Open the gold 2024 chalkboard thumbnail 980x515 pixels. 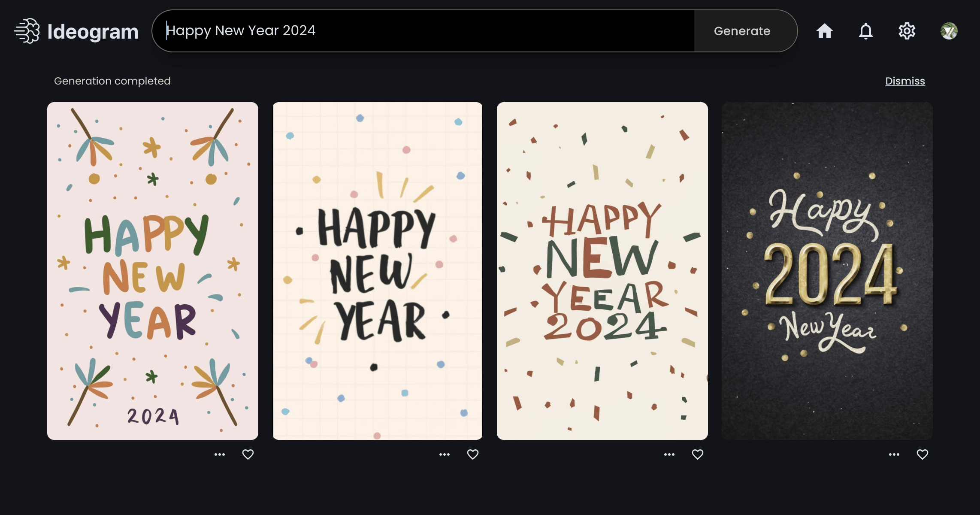pyautogui.click(x=827, y=271)
